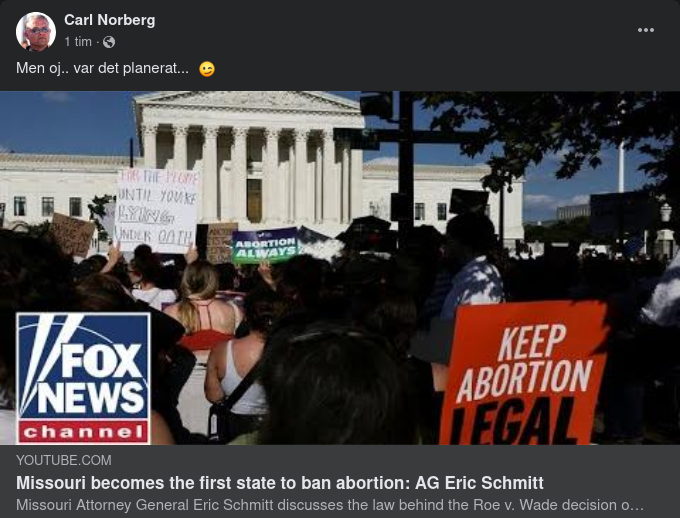Click the blue sky in the image
Image resolution: width=680 pixels, height=518 pixels.
coord(65,121)
